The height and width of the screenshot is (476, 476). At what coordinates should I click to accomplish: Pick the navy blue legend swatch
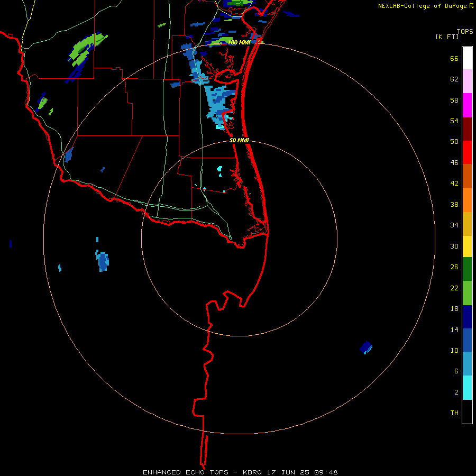click(x=467, y=317)
